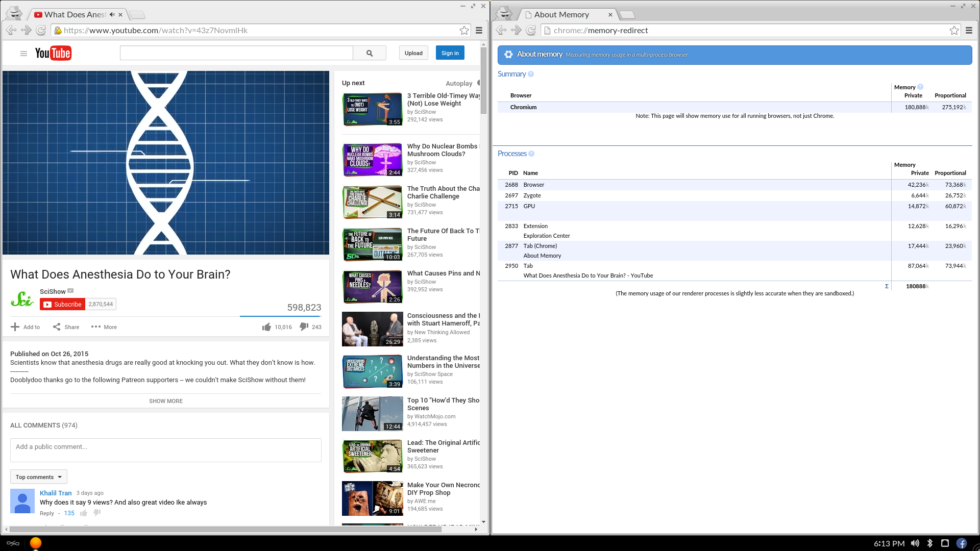Image resolution: width=980 pixels, height=551 pixels.
Task: Open Bluetooth settings in system tray
Action: pyautogui.click(x=930, y=543)
